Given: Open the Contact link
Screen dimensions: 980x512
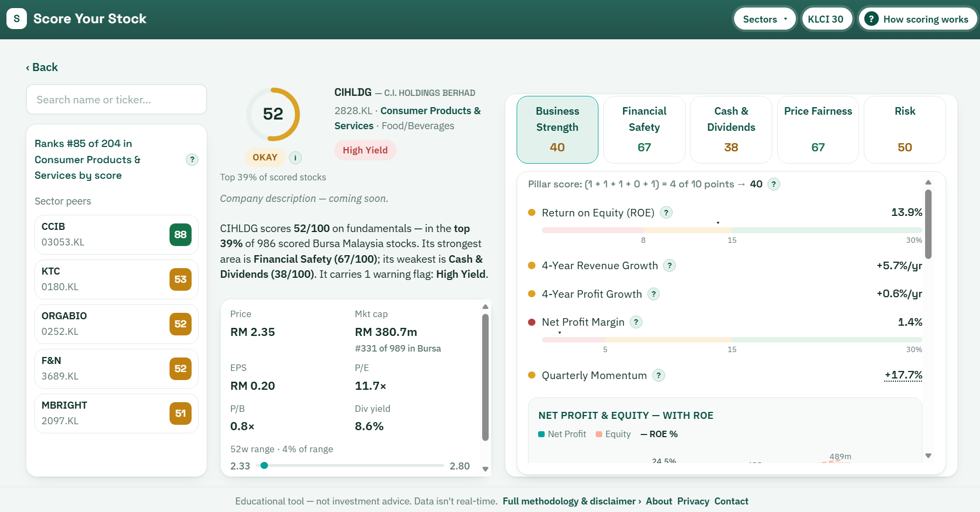Looking at the screenshot, I should coord(731,501).
